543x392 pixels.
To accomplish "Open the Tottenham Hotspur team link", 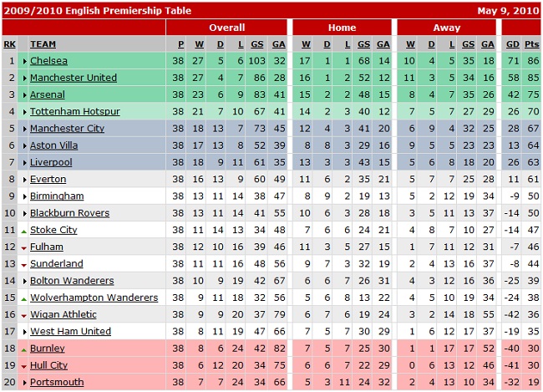I will tap(74, 111).
